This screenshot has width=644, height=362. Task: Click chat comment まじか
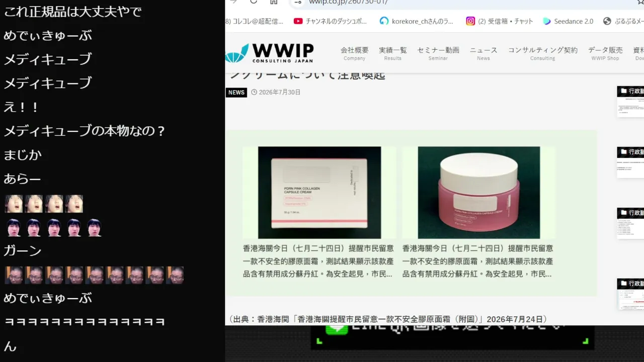tap(23, 155)
